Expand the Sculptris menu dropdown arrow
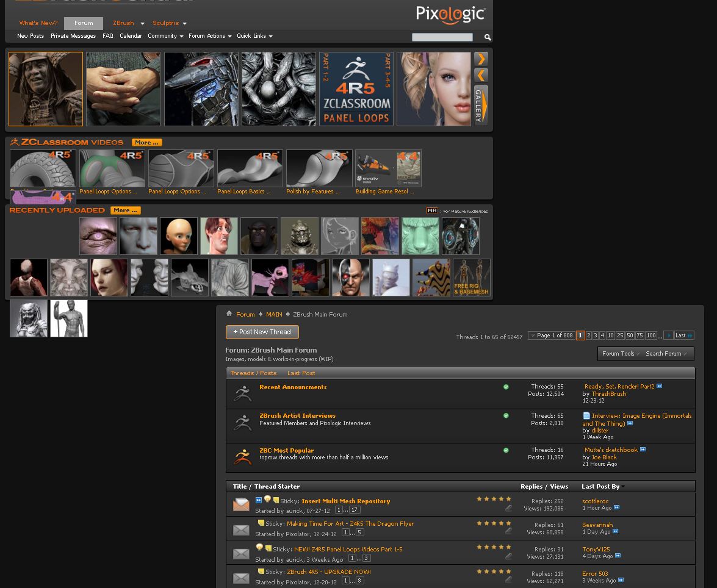717x588 pixels. 185,23
